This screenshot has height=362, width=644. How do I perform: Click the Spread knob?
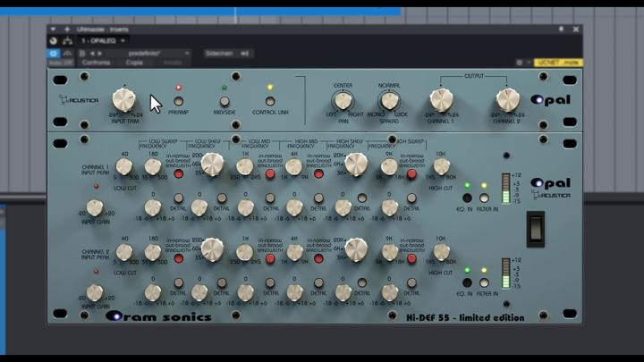(x=388, y=100)
